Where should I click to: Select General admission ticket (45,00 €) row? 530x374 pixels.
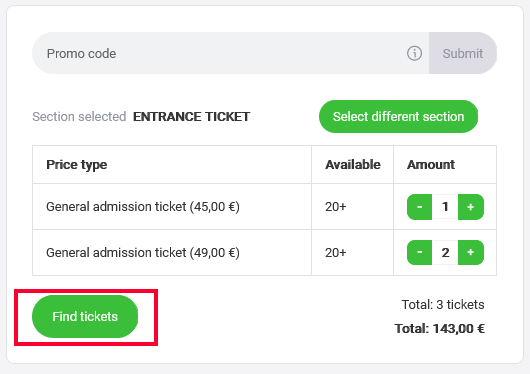coord(264,207)
